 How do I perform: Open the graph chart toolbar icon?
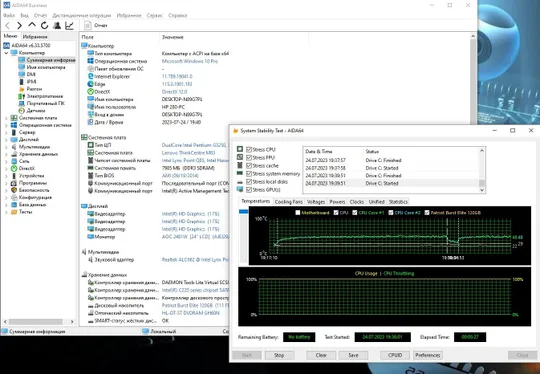click(x=70, y=25)
